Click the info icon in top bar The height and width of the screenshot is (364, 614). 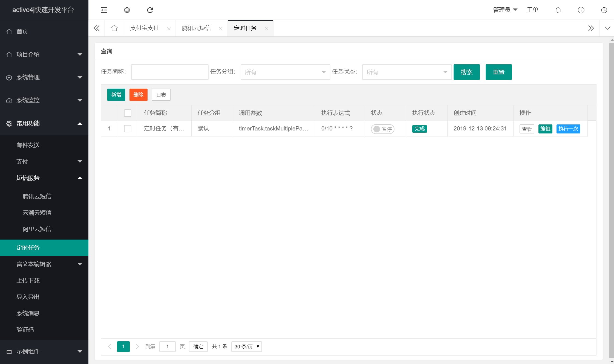tap(581, 10)
